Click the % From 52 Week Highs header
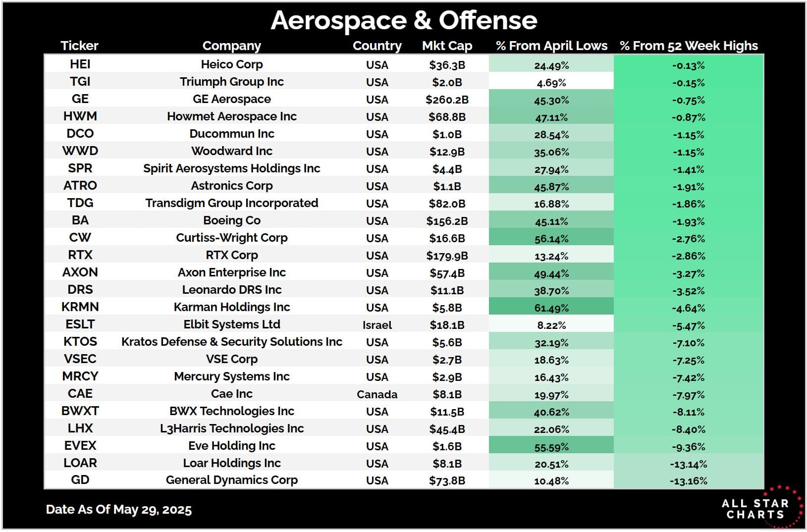The height and width of the screenshot is (532, 807). [x=689, y=46]
